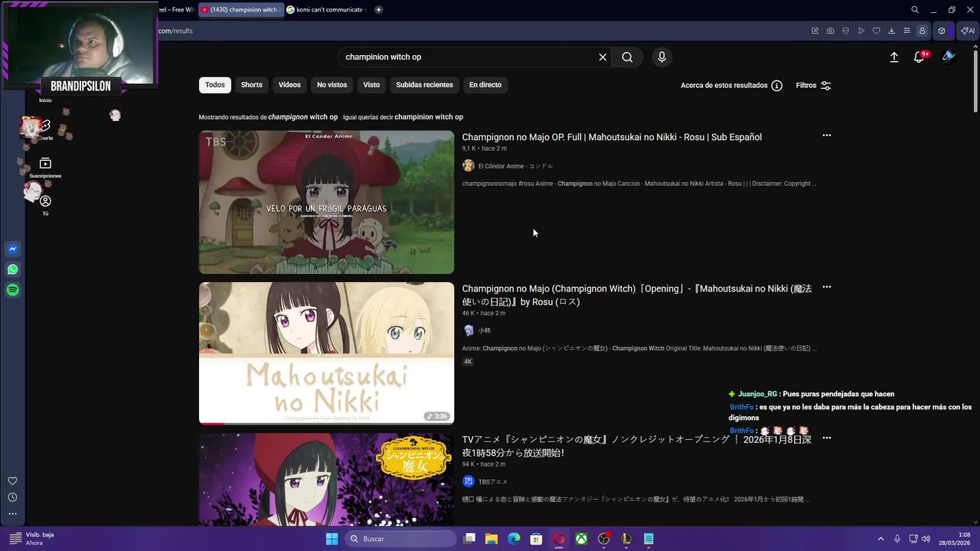This screenshot has height=551, width=980.
Task: Run the search with the magnifier button
Action: pos(627,57)
